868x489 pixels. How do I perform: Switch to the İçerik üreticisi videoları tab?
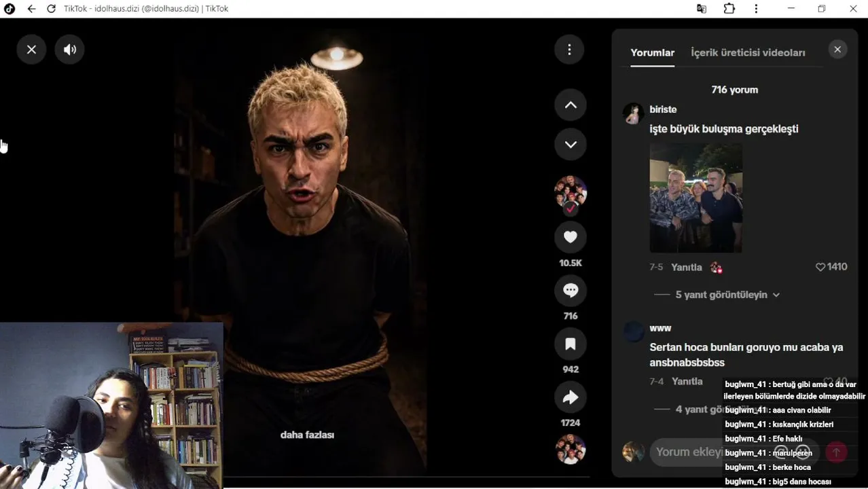tap(748, 52)
